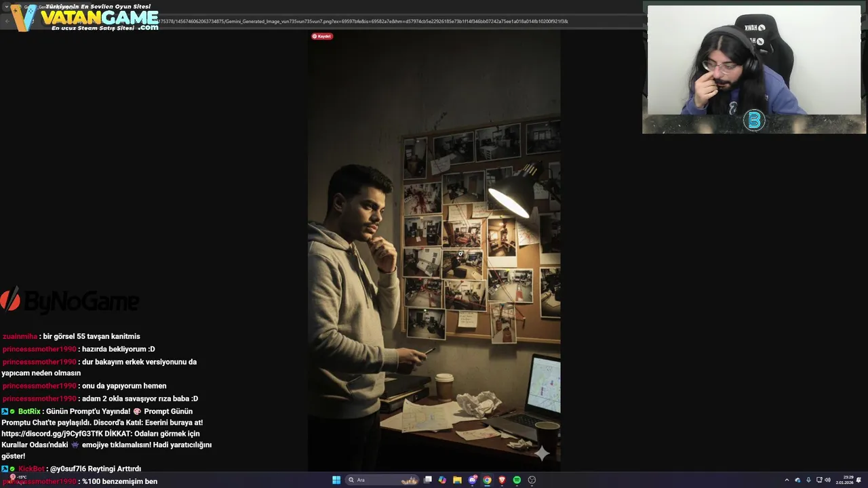Launch Copilot from the taskbar

point(442,480)
